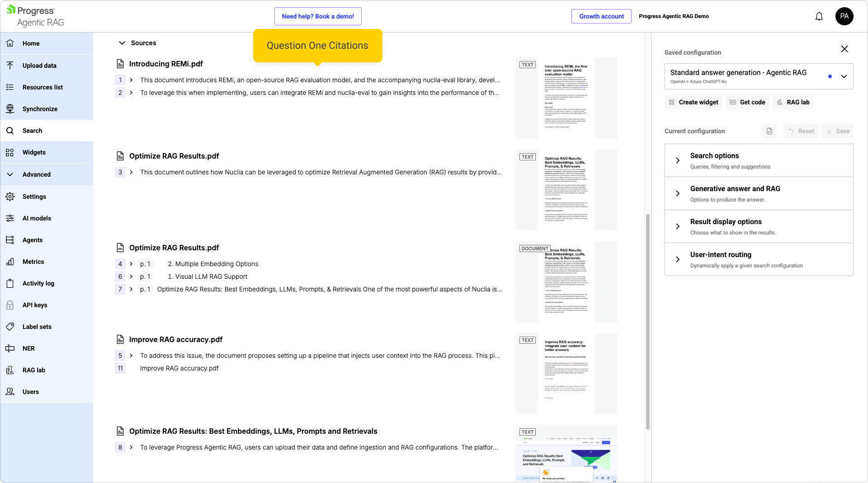Close the saved configuration panel
Screen dimensions: 868x483
click(844, 49)
